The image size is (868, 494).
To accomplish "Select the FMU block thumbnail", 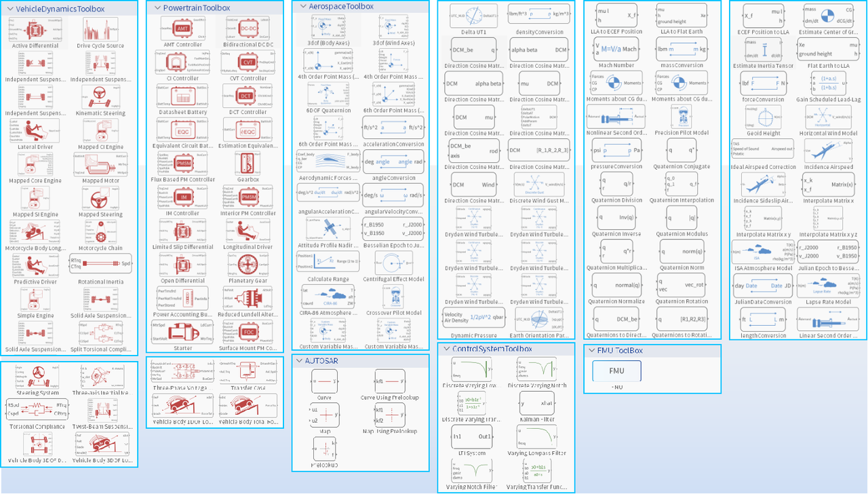I will 616,371.
